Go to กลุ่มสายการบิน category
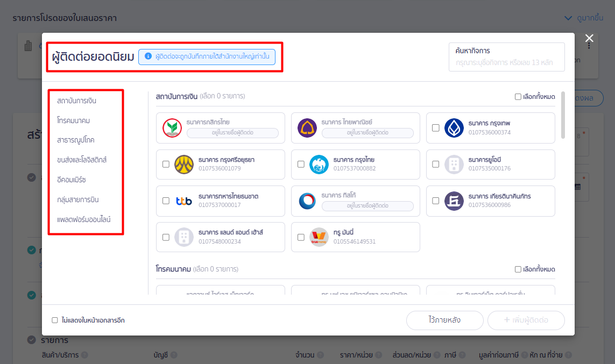Image resolution: width=615 pixels, height=364 pixels. (77, 199)
